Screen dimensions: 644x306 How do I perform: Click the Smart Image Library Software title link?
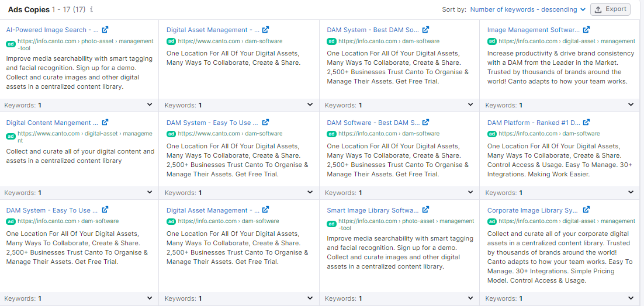[372, 210]
